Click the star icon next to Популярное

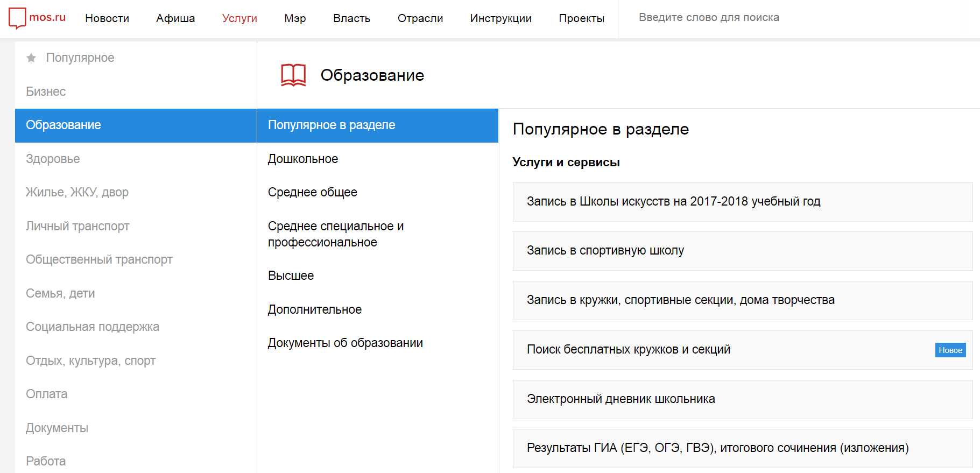[x=31, y=58]
